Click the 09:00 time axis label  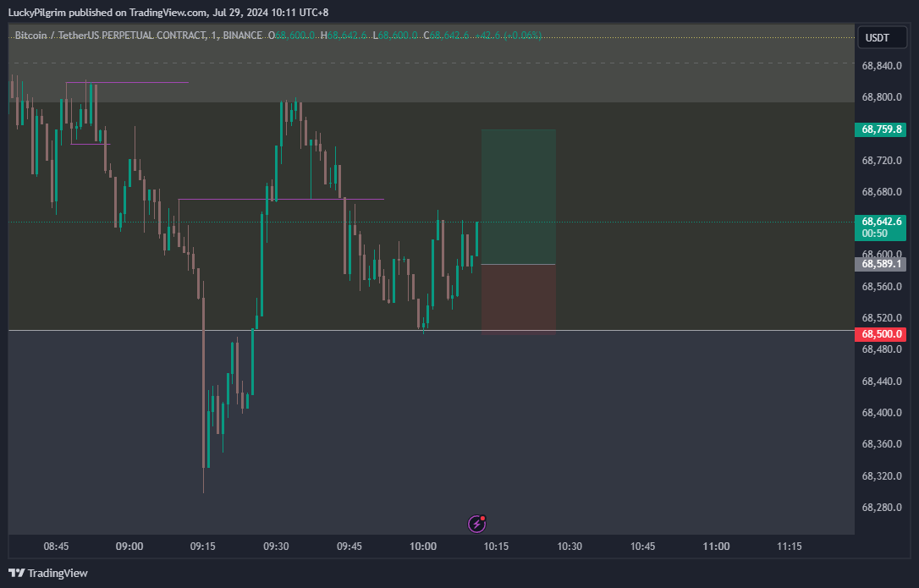coord(129,547)
